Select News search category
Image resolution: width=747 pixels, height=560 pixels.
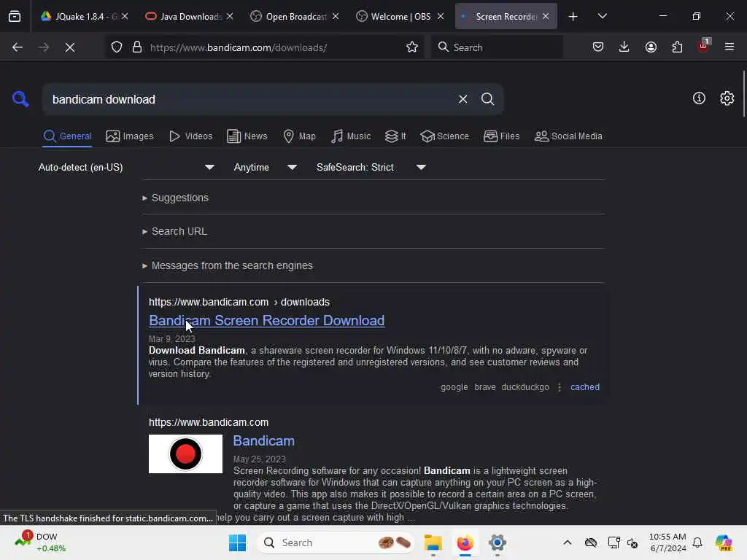tap(247, 136)
